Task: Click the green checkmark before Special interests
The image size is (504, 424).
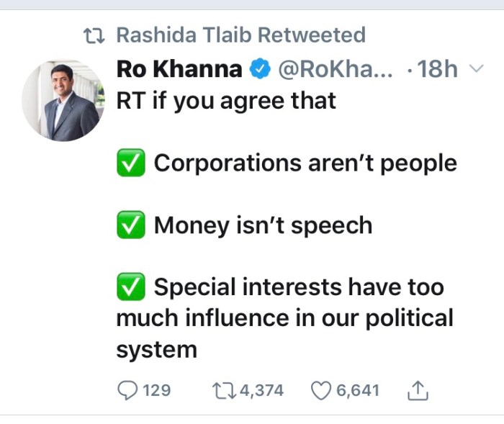Action: 131,287
